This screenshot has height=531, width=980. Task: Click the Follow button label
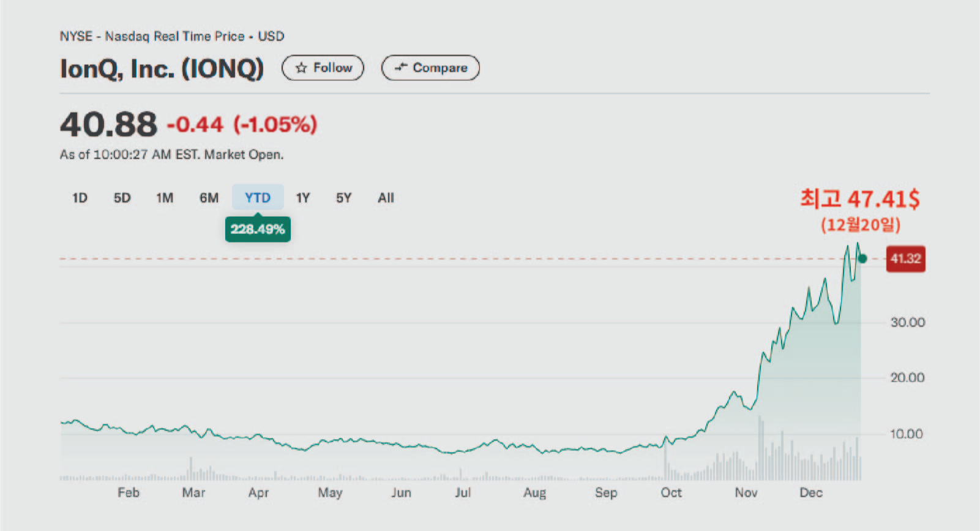(x=332, y=67)
